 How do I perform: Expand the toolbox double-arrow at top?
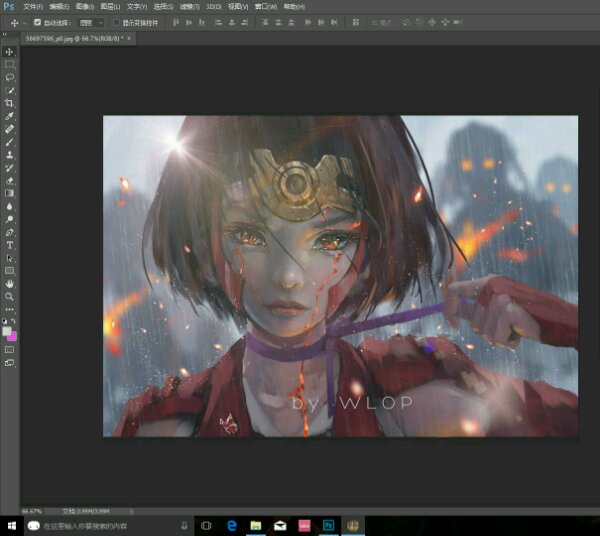point(5,34)
